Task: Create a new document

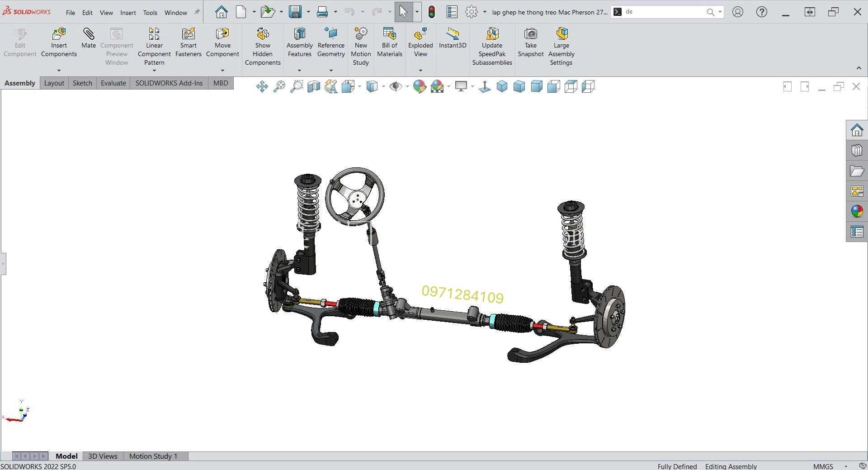Action: tap(241, 12)
